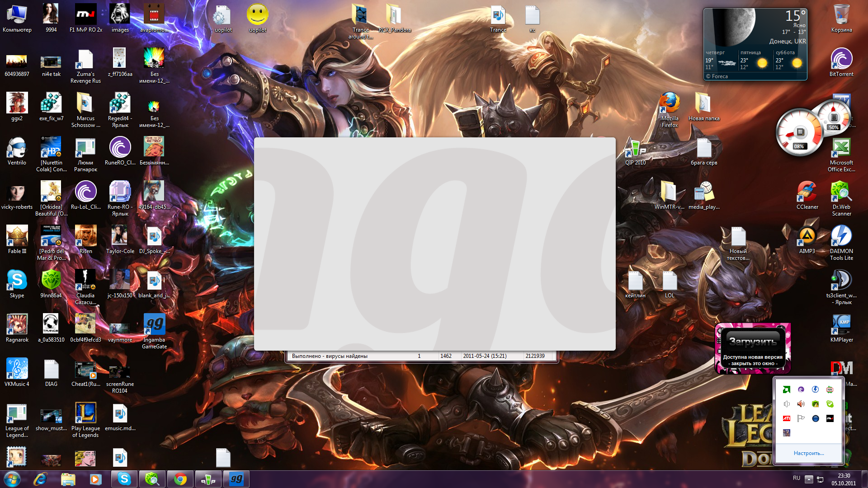Click the orange speaker tray icon
Viewport: 868px width, 488px height.
(801, 404)
